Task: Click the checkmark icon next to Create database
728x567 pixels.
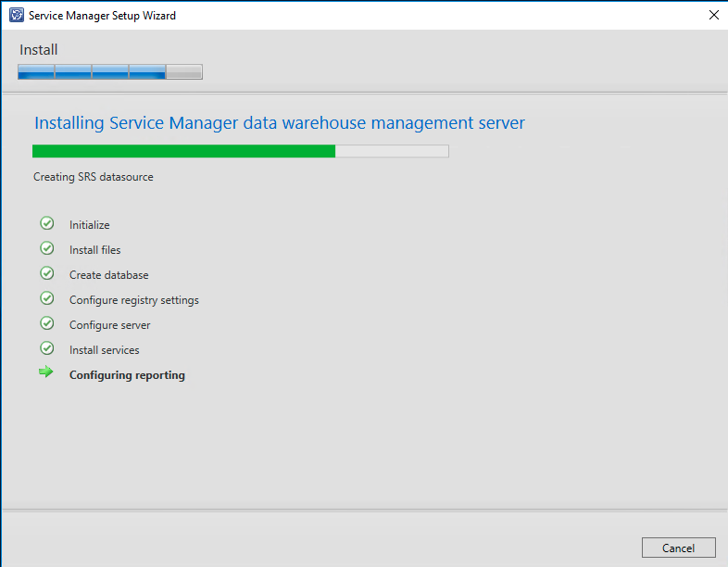Action: coord(47,273)
